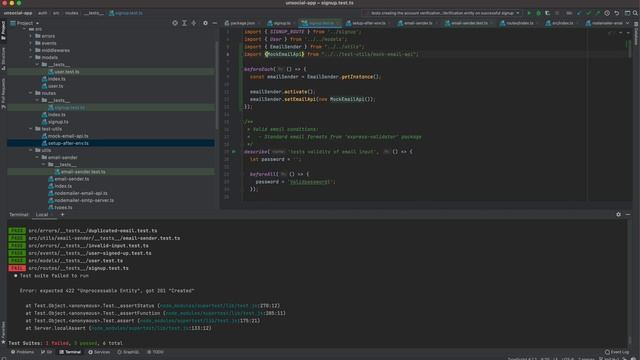Select setup-after-env.ts in project tree
640x360 pixels.
[68, 143]
